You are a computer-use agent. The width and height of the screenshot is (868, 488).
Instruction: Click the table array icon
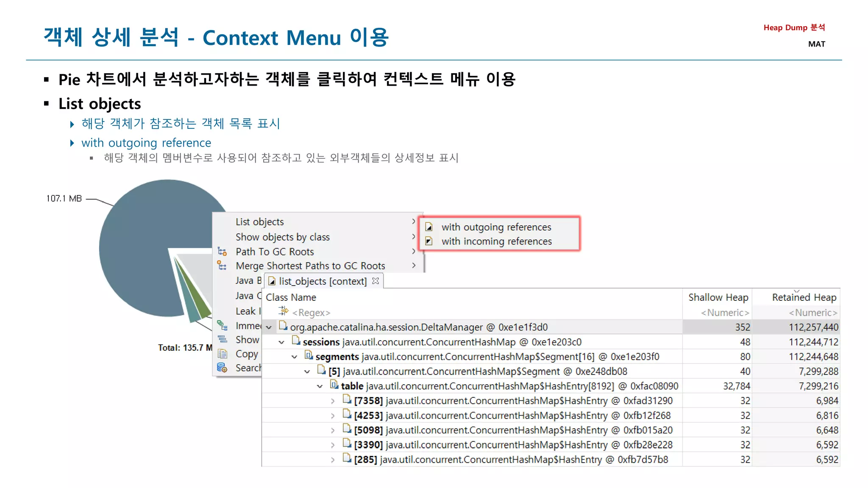[334, 385]
